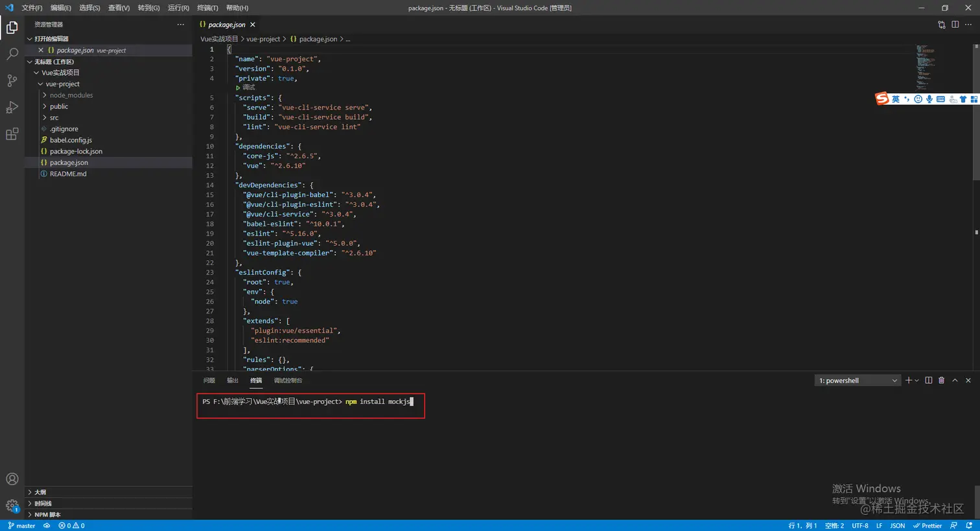Screen dimensions: 980x531
Task: Open the feedback icon in status bar
Action: (x=953, y=526)
